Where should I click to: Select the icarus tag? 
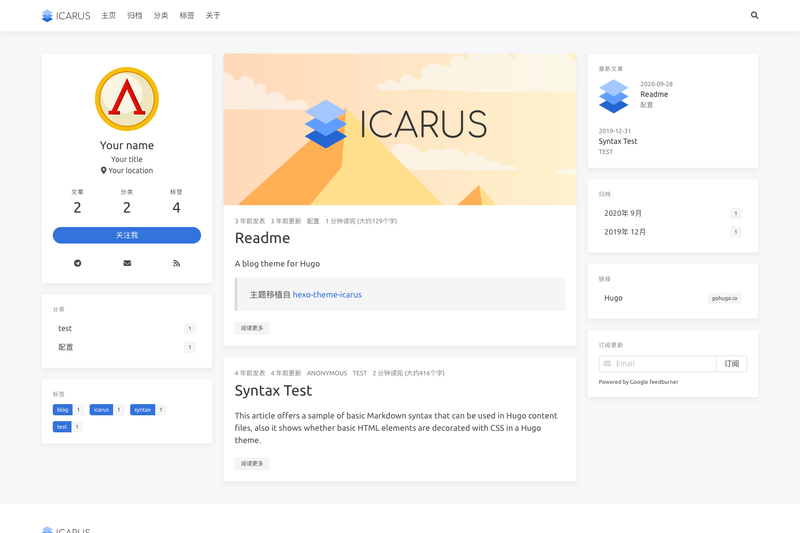[x=101, y=410]
